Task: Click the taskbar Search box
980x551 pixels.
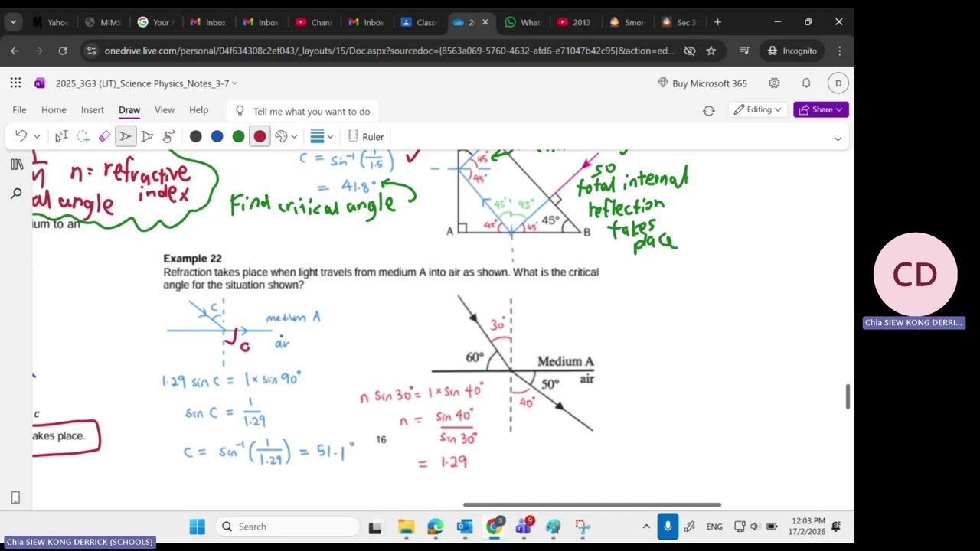Action: pos(287,527)
